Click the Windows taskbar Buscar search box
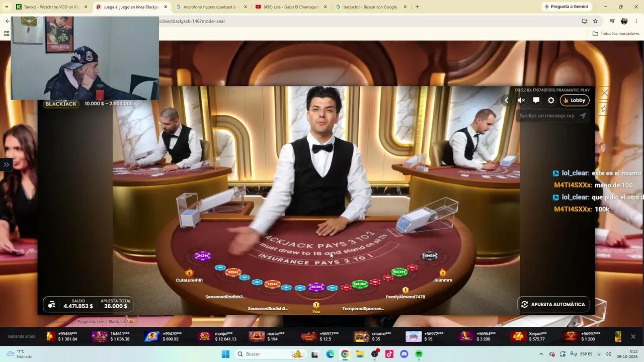 tap(271, 354)
